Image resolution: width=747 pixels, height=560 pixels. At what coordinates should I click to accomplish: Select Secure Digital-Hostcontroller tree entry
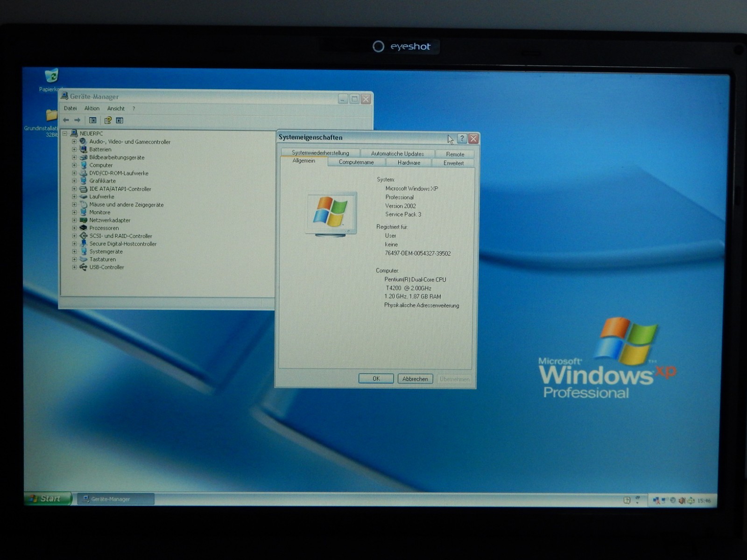pyautogui.click(x=123, y=244)
